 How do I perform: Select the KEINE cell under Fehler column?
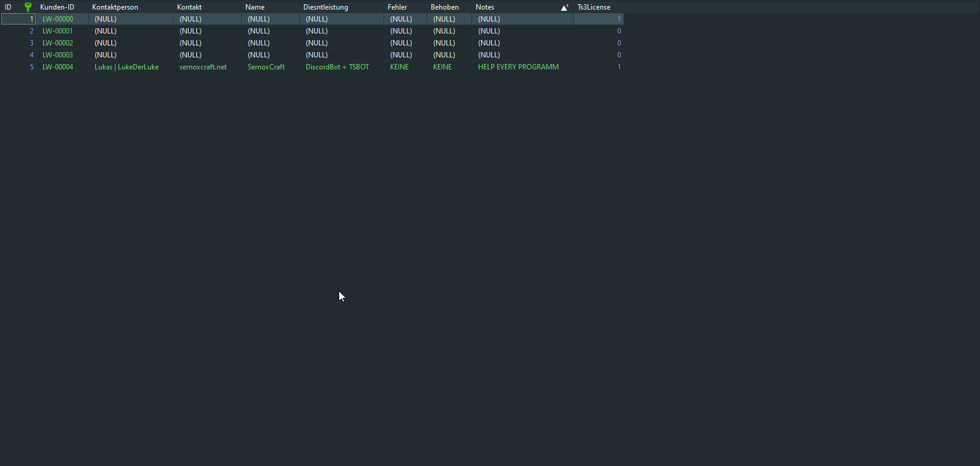(400, 67)
